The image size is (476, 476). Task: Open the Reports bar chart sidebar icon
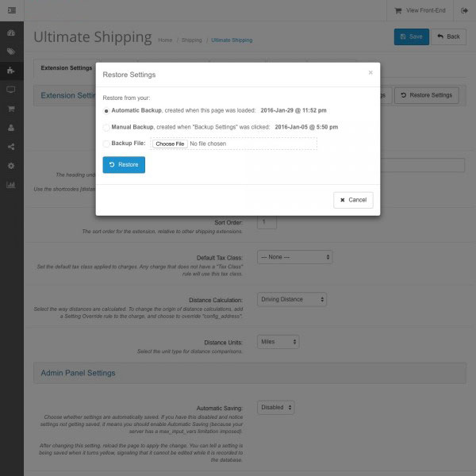click(11, 185)
